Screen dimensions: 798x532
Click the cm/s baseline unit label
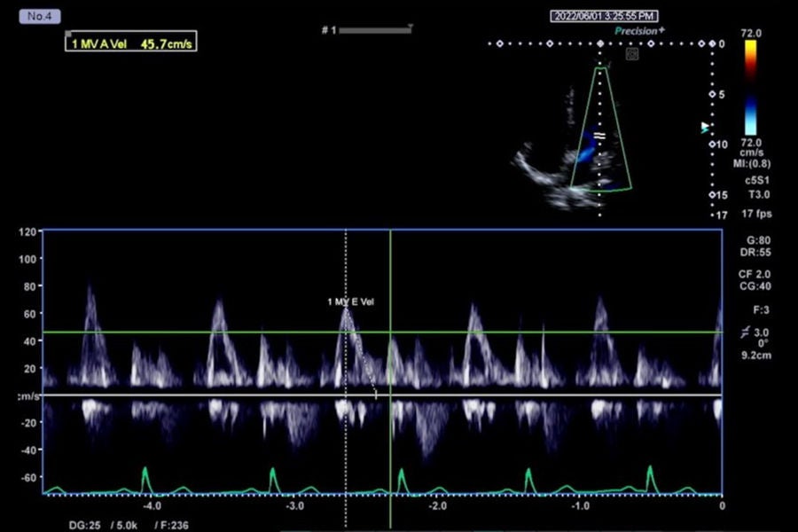pos(28,396)
